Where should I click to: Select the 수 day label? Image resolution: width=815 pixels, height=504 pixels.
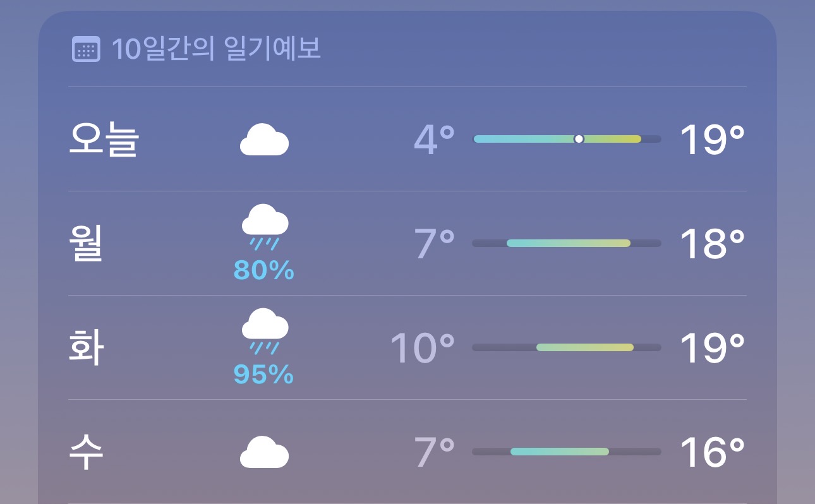[85, 452]
